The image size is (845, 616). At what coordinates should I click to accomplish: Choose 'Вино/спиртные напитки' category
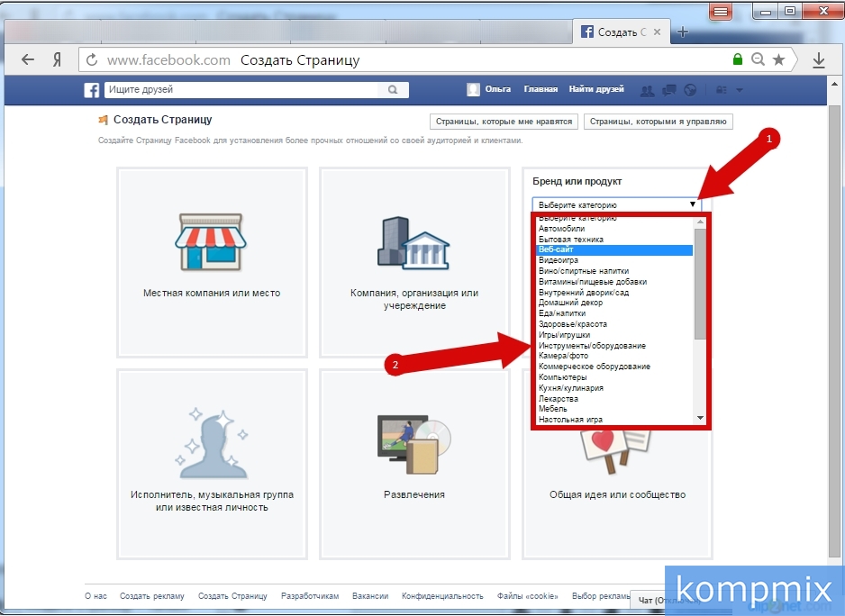[x=615, y=271]
